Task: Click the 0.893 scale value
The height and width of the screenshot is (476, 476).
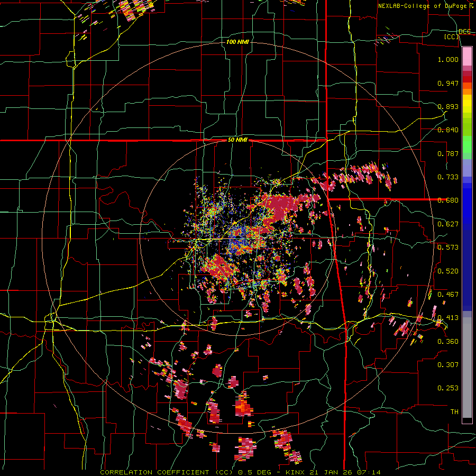Action: coord(448,106)
